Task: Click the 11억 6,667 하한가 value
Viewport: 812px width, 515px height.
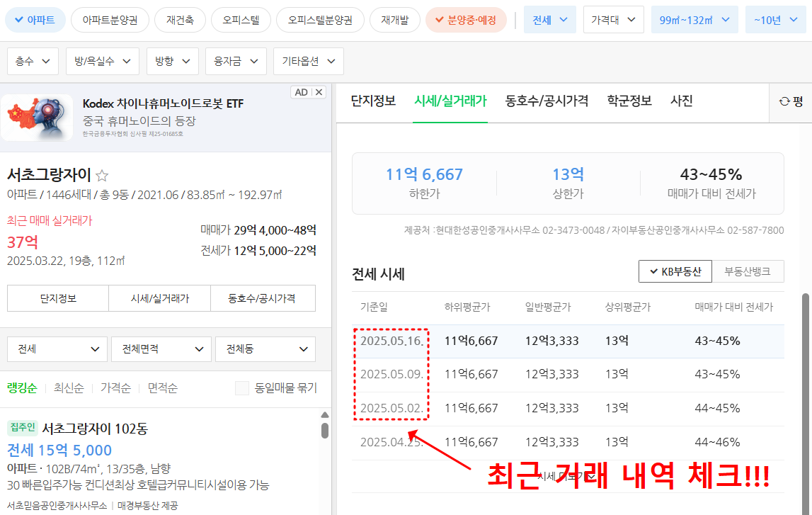Action: point(424,174)
